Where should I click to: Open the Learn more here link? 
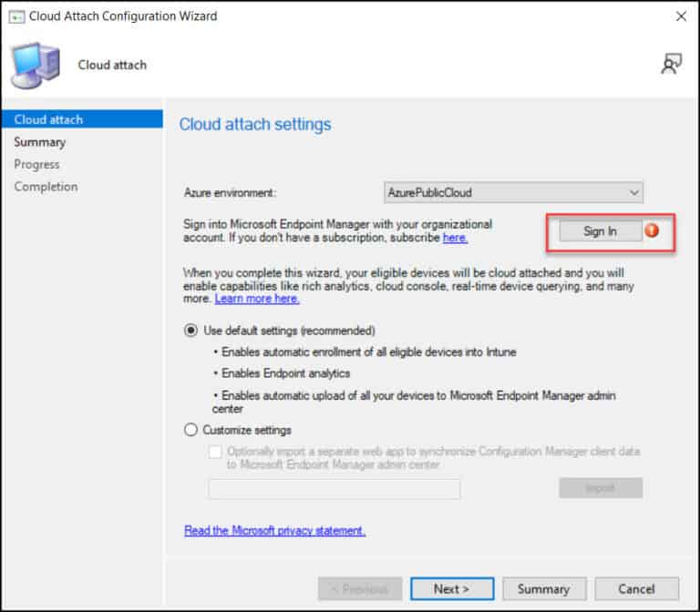point(257,299)
